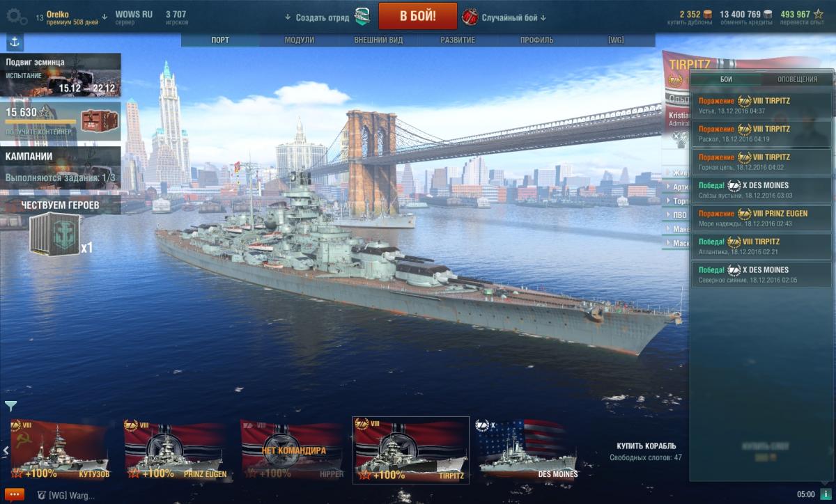Click the red container reward chest

tap(96, 119)
